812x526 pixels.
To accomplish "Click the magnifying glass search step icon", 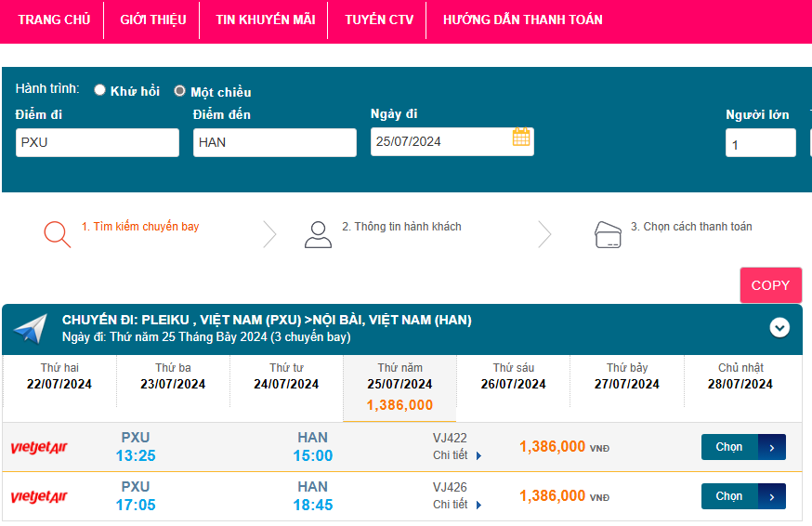I will [x=57, y=234].
